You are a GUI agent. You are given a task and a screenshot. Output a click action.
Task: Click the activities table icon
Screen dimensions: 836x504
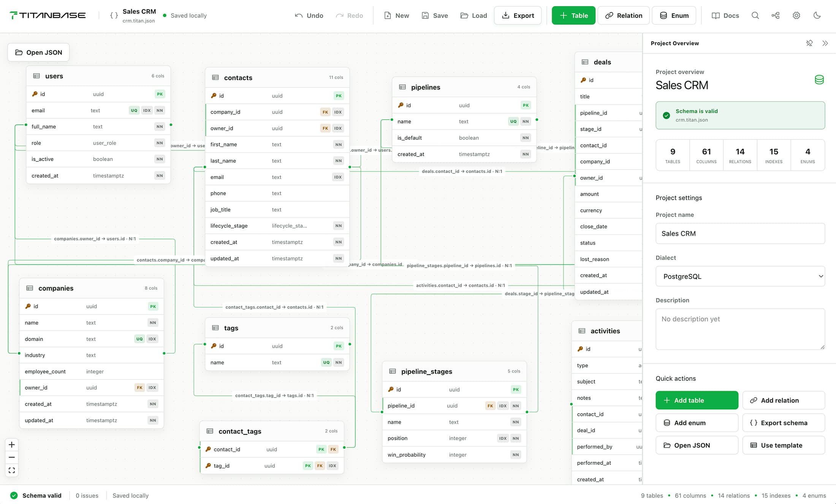582,331
